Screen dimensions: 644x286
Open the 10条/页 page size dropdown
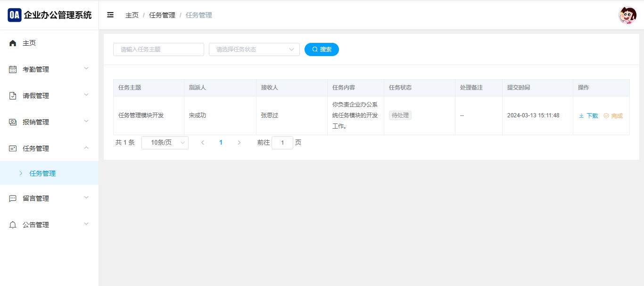[x=165, y=143]
